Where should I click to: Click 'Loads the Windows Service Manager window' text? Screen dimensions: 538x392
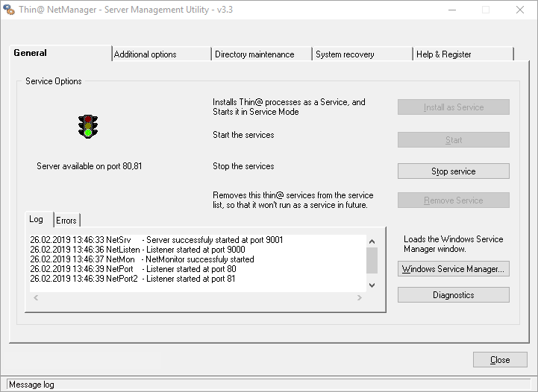(x=453, y=244)
